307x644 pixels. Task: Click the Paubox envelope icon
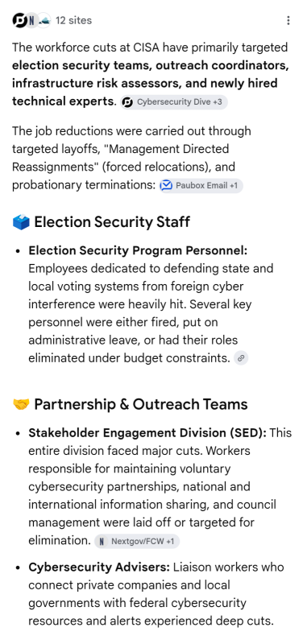tap(166, 185)
